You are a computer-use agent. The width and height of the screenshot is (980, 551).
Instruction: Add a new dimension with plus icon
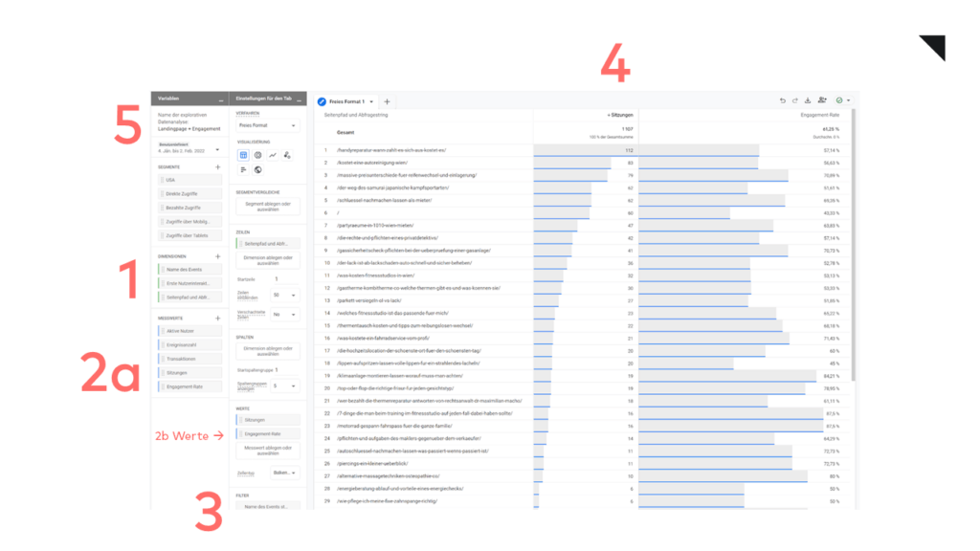(x=218, y=256)
